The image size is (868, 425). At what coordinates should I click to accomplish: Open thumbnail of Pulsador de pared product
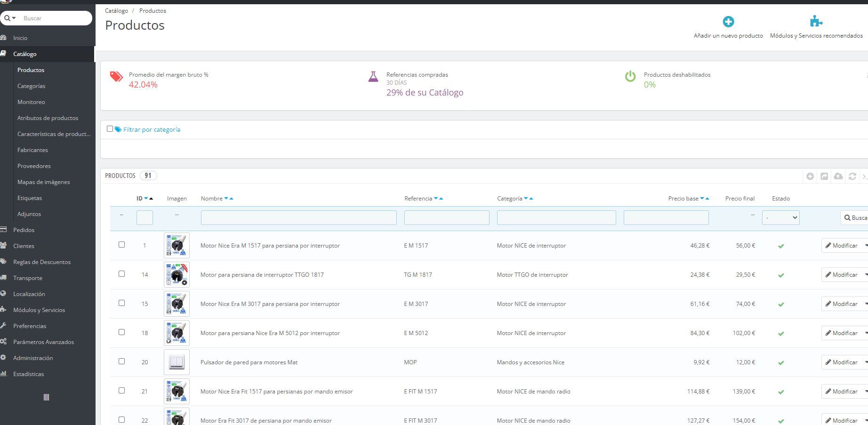coord(177,362)
